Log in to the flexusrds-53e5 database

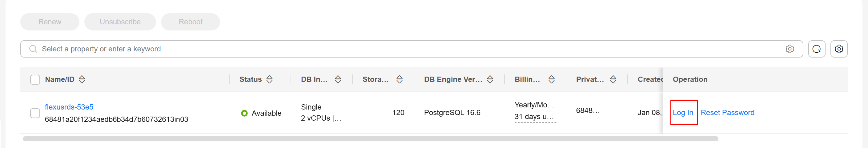point(683,113)
